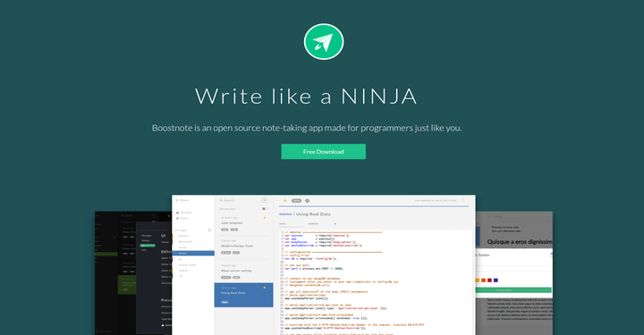Collapse the Project tree triangle
Viewport: 644px width, 335px height.
[x=176, y=230]
